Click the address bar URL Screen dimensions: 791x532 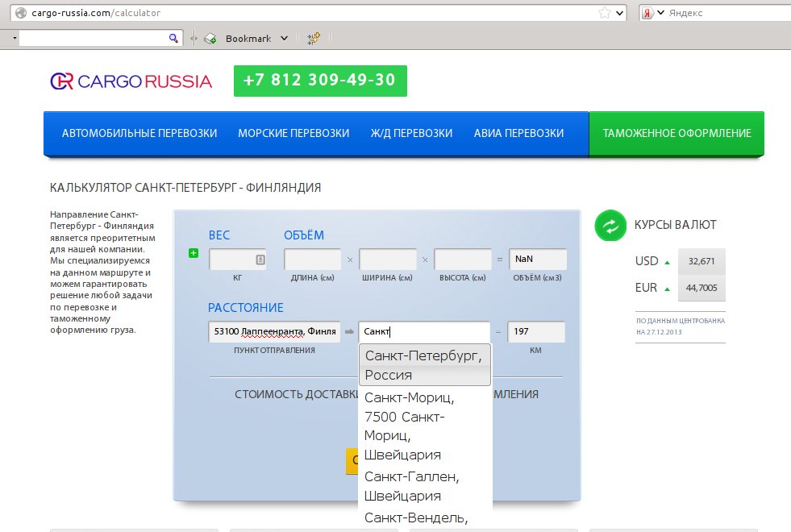tap(96, 13)
